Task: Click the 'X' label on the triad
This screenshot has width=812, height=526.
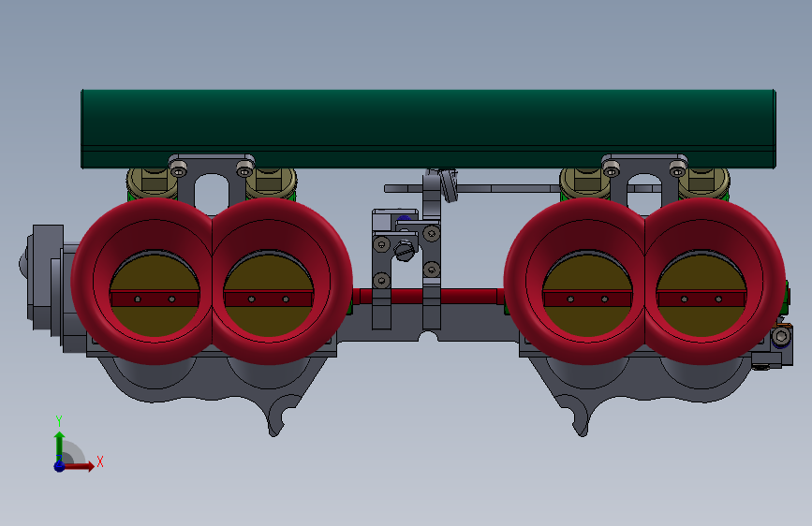Action: tap(100, 461)
